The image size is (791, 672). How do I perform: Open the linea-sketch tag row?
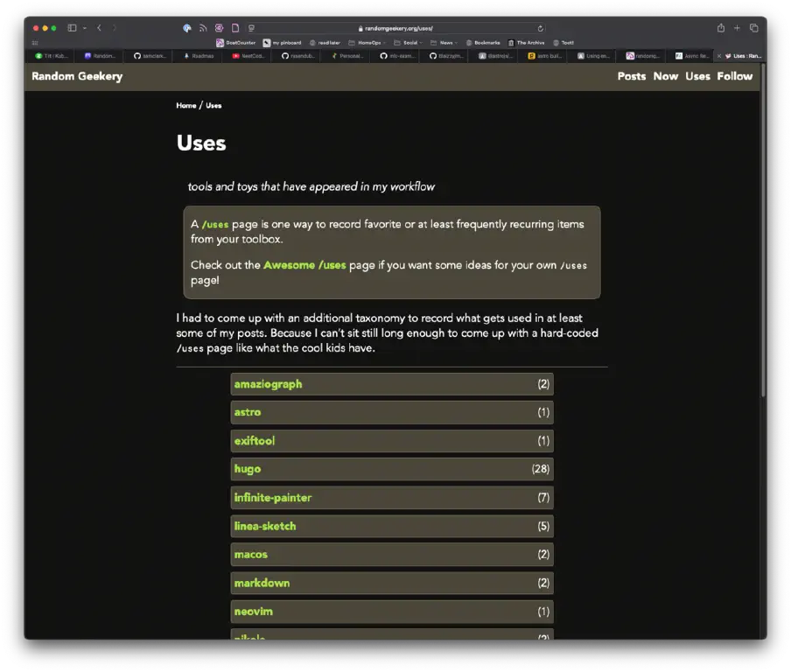coord(392,526)
